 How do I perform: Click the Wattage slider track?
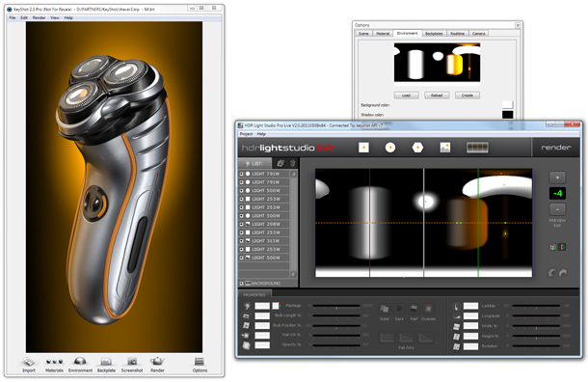tap(336, 306)
